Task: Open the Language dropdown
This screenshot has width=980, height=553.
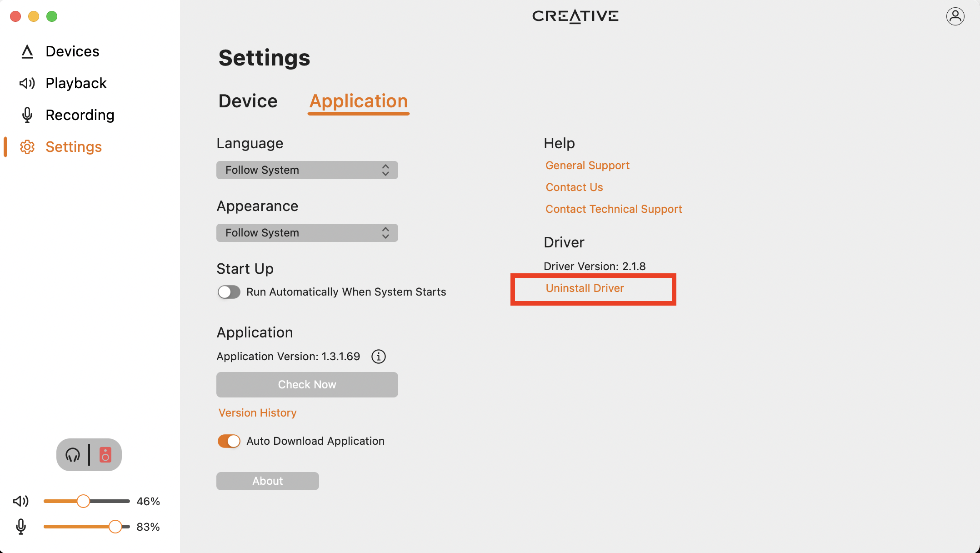Action: 307,170
